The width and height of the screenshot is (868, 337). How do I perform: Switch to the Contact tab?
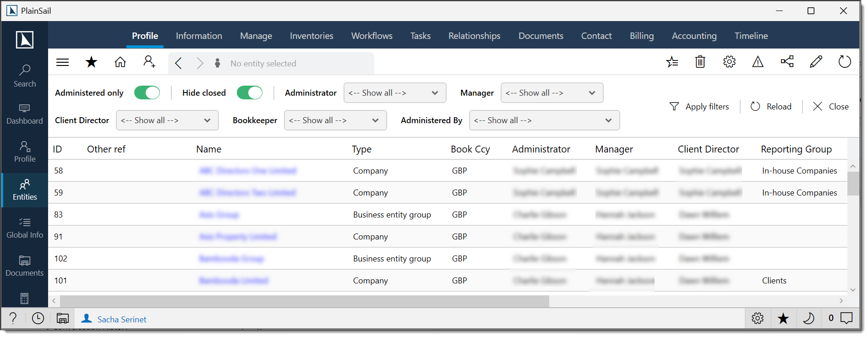(596, 36)
